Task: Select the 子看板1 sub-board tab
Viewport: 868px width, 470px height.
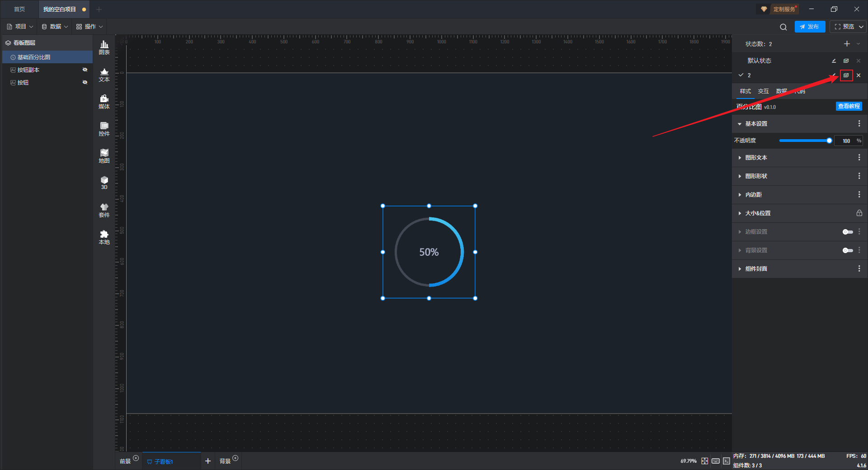Action: click(x=171, y=461)
